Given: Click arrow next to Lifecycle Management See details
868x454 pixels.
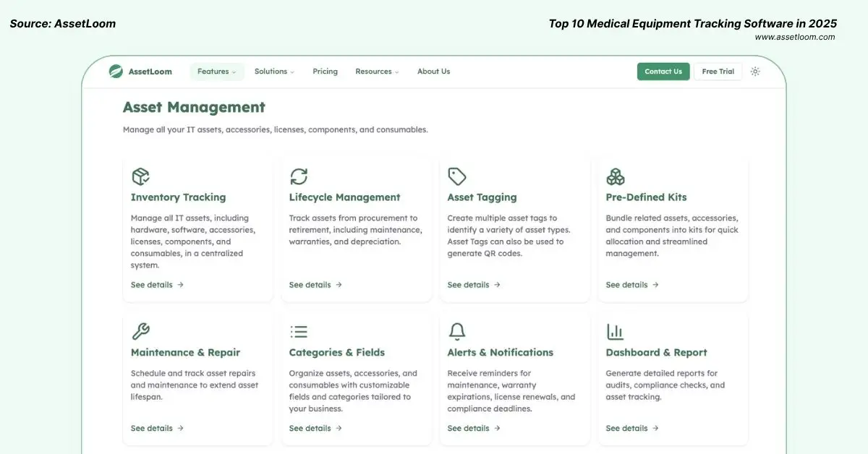Looking at the screenshot, I should click(x=339, y=285).
